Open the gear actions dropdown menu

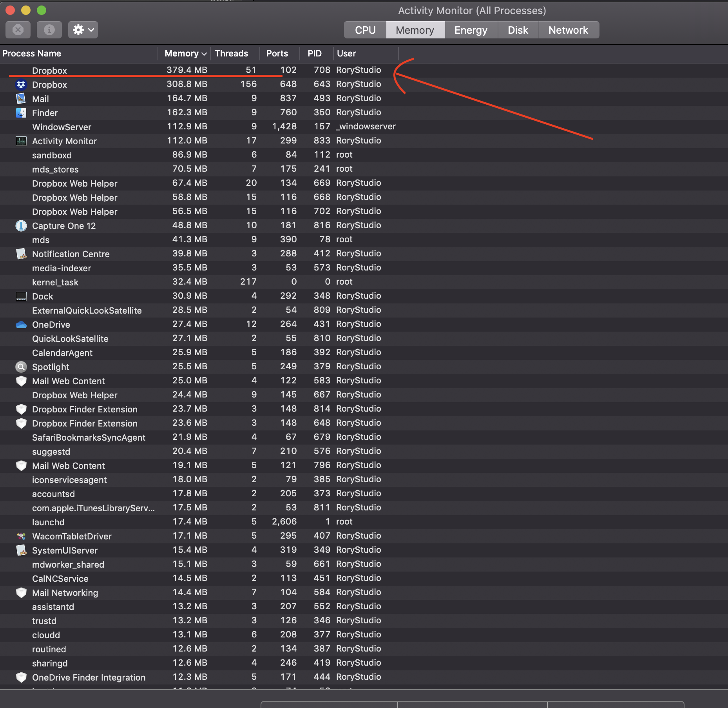pyautogui.click(x=83, y=30)
